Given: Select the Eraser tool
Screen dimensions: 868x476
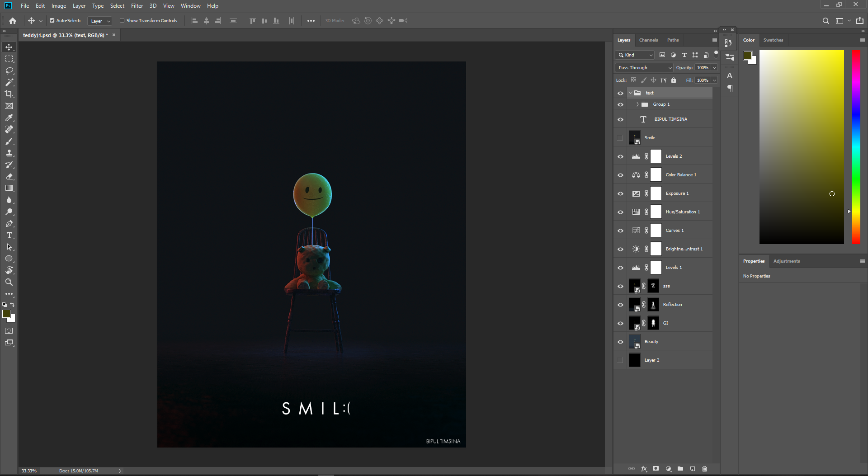Looking at the screenshot, I should click(x=9, y=176).
